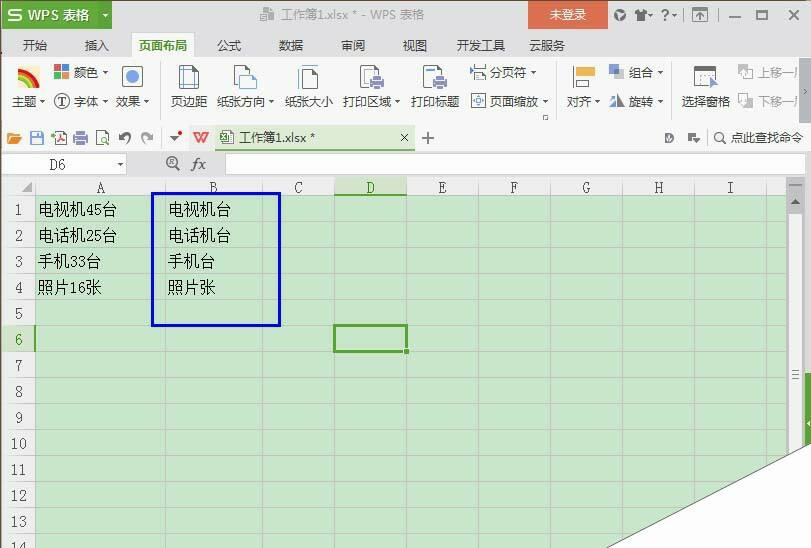Switch to the 云服务 ribbon tab
The width and height of the screenshot is (811, 548).
(547, 45)
